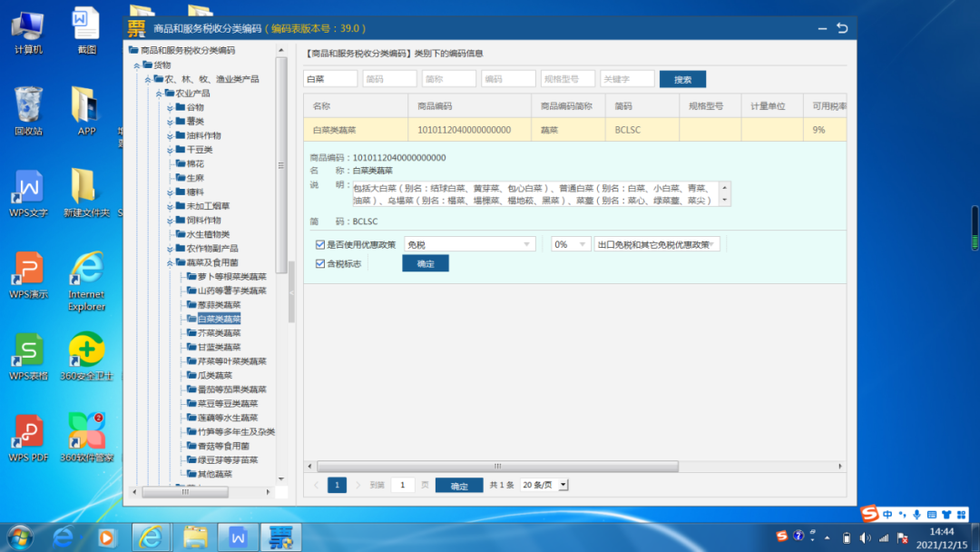Viewport: 980px width, 552px height.
Task: Click the results table horizontal scrollbar
Action: coord(497,467)
